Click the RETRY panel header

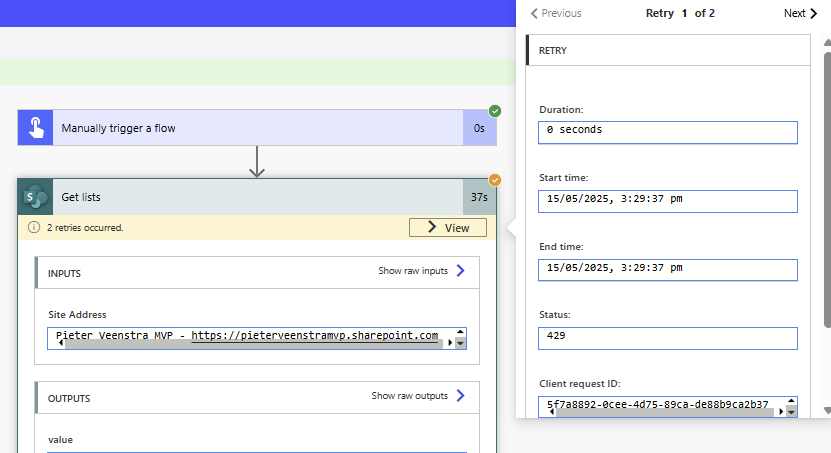tap(668, 50)
